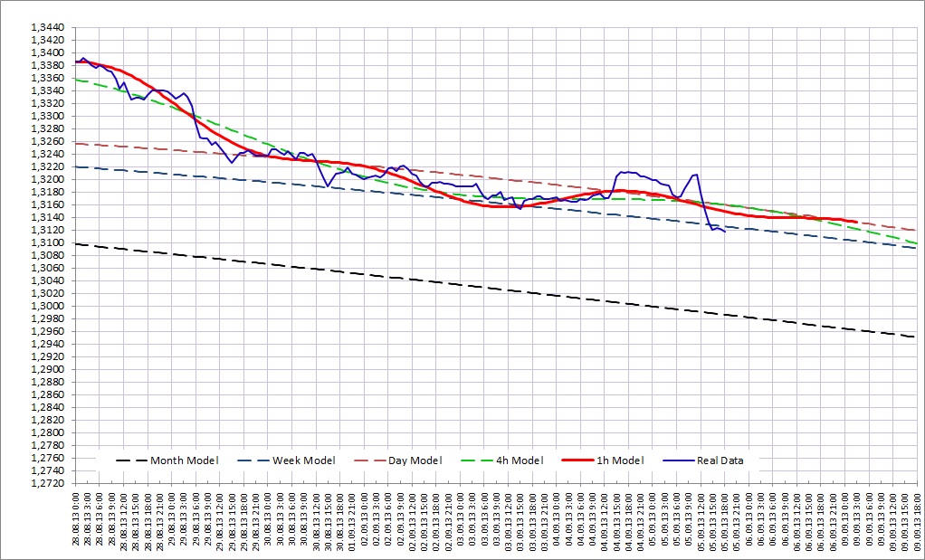Image resolution: width=925 pixels, height=560 pixels.
Task: Select the Week Model legend entry
Action: [x=286, y=460]
